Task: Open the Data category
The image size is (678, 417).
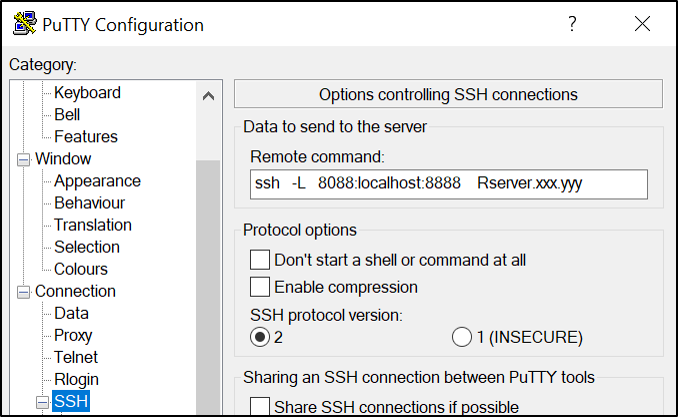Action: pyautogui.click(x=71, y=313)
